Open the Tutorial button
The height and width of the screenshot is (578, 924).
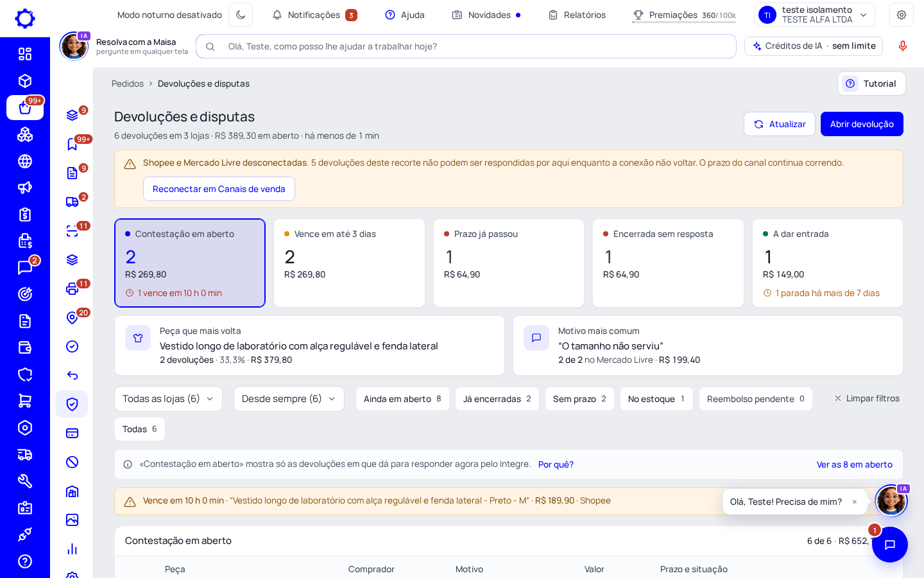click(x=871, y=83)
